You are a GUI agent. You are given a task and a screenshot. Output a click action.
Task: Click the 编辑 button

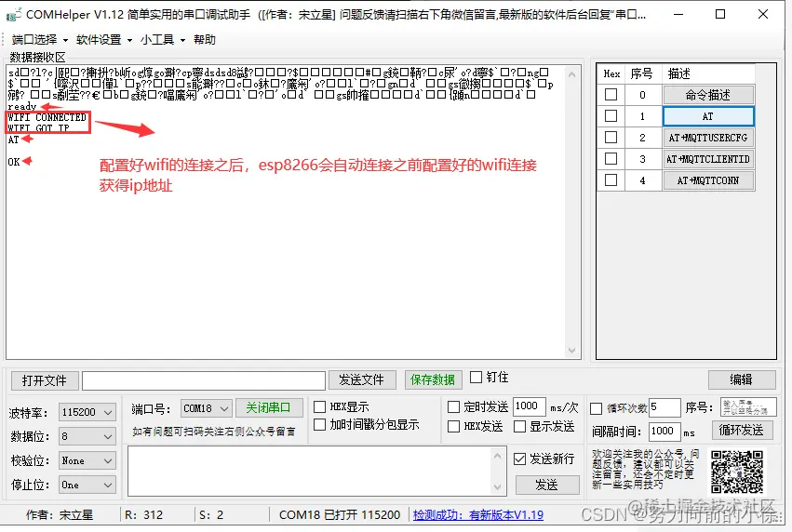click(742, 379)
